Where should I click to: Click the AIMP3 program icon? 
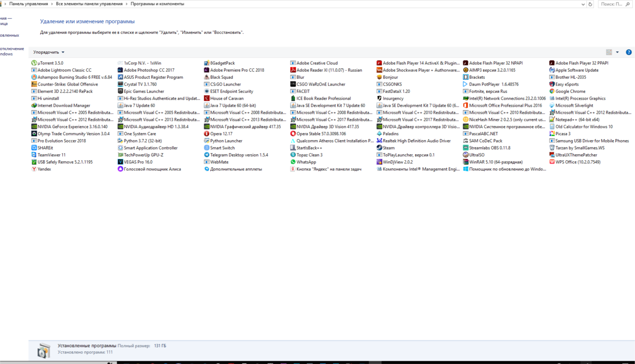[x=466, y=70]
